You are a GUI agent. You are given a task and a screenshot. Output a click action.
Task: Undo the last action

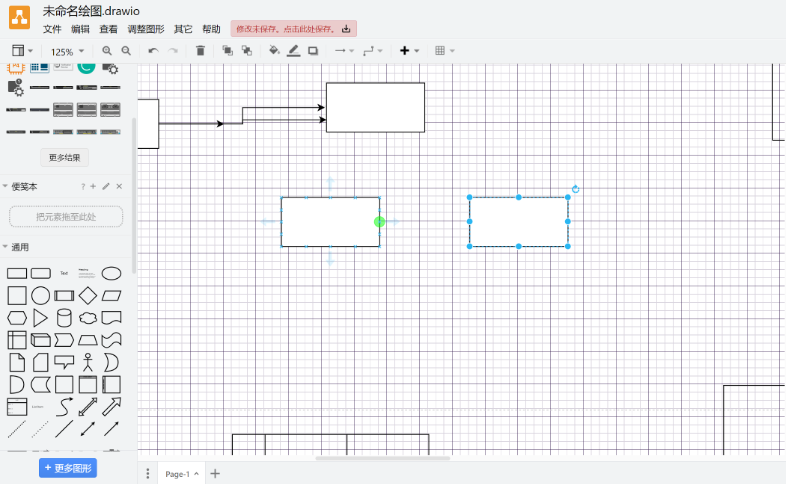pyautogui.click(x=153, y=51)
